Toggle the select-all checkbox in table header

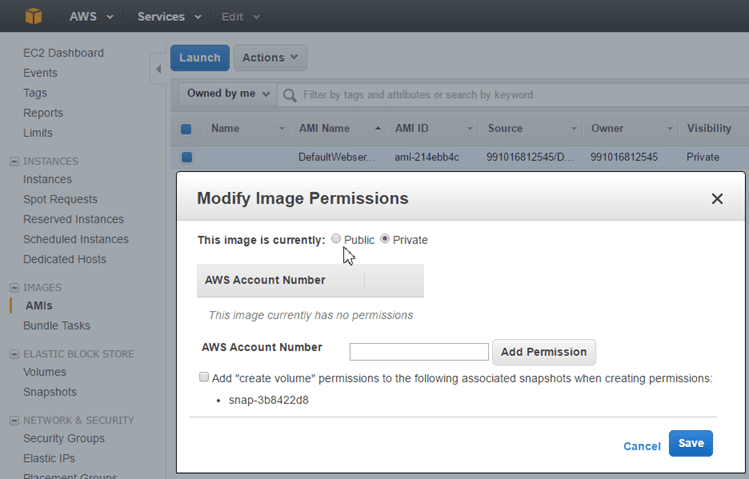[186, 129]
